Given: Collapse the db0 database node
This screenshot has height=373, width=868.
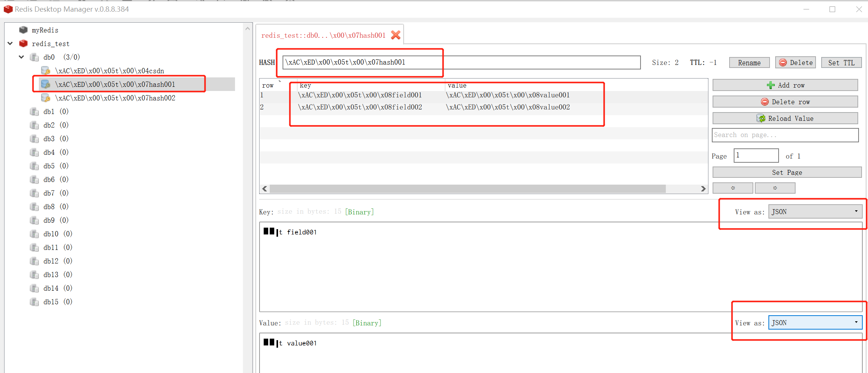Looking at the screenshot, I should pyautogui.click(x=22, y=57).
